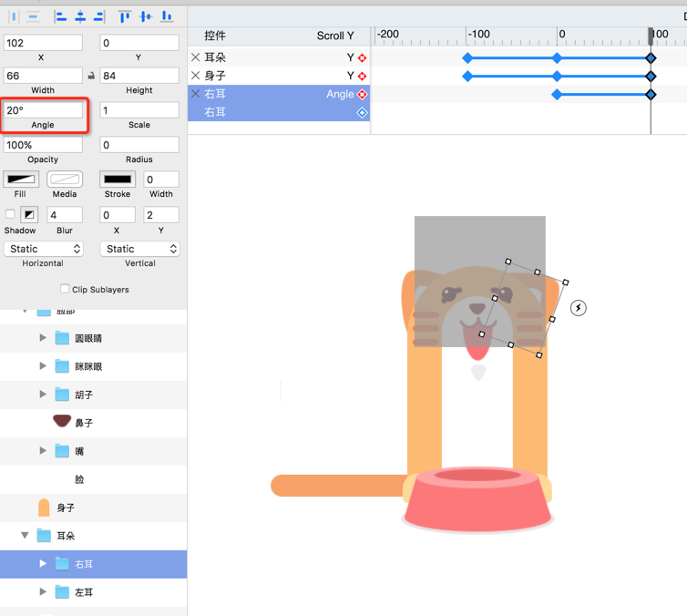Click the timeline playhead handle
The image size is (687, 616).
[x=651, y=36]
